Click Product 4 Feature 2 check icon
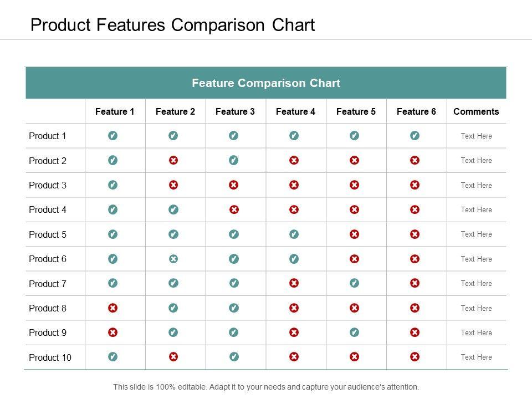Image resolution: width=532 pixels, height=399 pixels. coord(173,209)
